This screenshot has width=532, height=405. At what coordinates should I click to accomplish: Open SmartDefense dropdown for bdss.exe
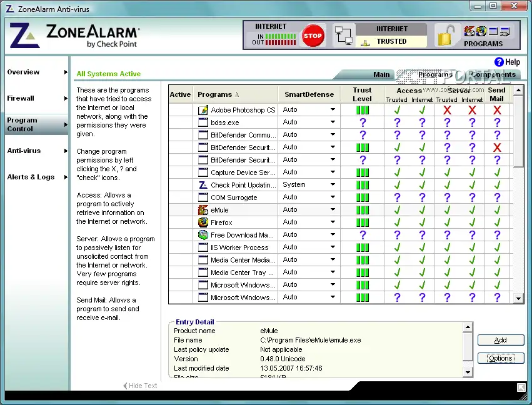tap(333, 122)
